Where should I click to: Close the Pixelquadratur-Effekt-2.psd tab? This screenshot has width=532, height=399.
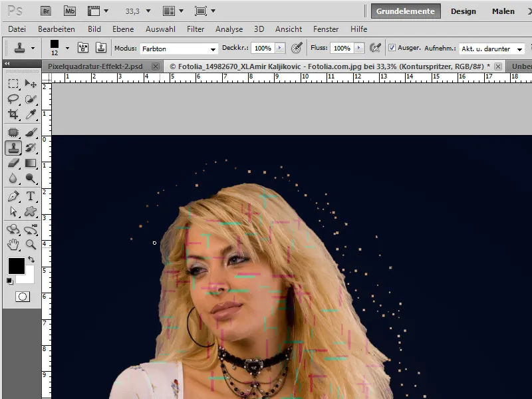[x=156, y=66]
